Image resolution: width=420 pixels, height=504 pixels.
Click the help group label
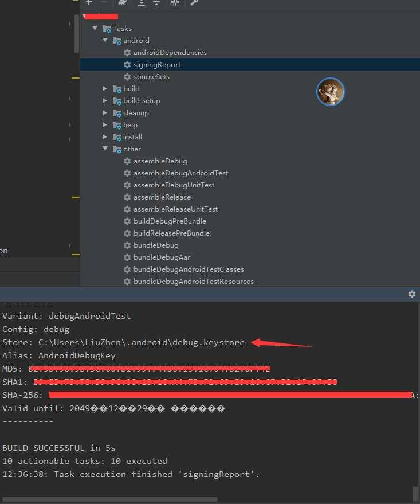[130, 125]
